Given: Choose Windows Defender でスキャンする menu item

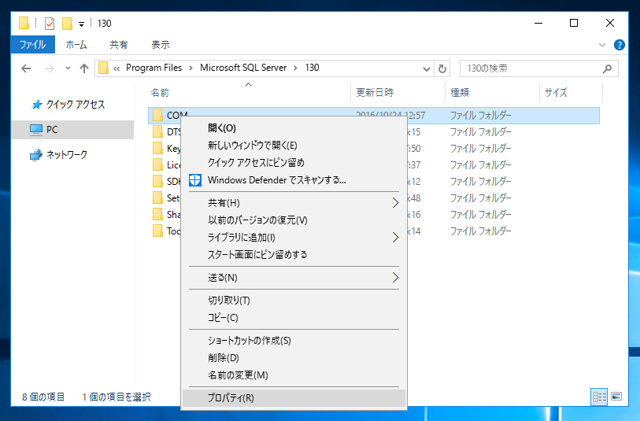Looking at the screenshot, I should (294, 180).
